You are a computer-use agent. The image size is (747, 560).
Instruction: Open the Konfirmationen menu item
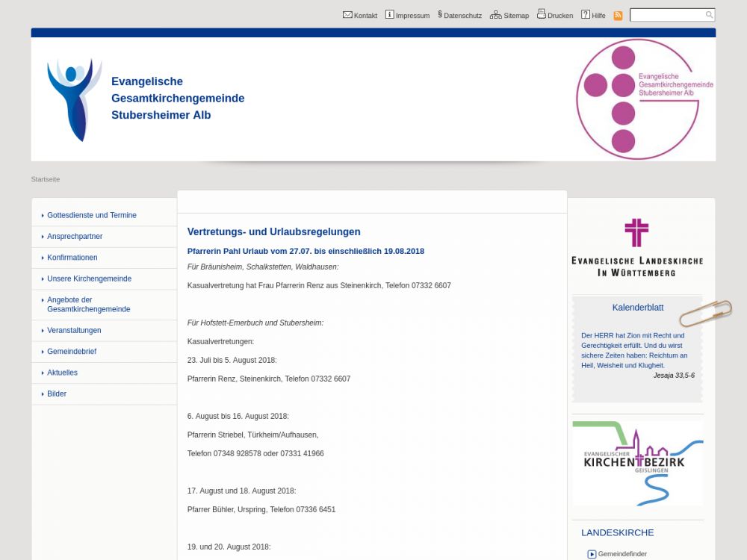pos(72,258)
